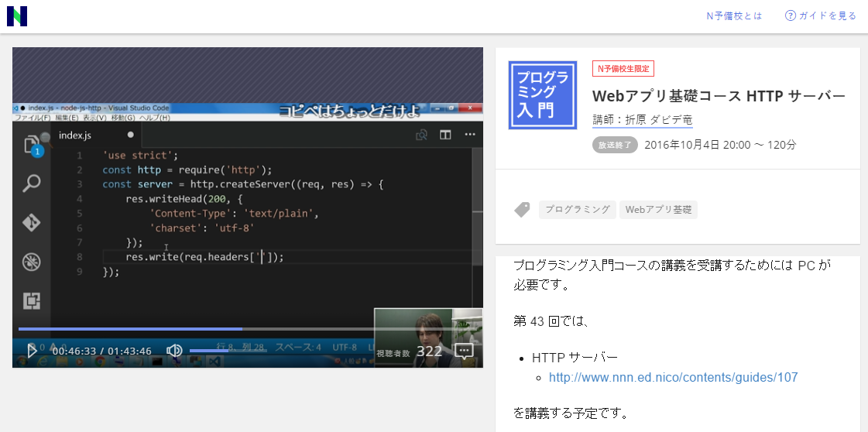Play the video with the play button
The image size is (868, 432).
(x=32, y=350)
